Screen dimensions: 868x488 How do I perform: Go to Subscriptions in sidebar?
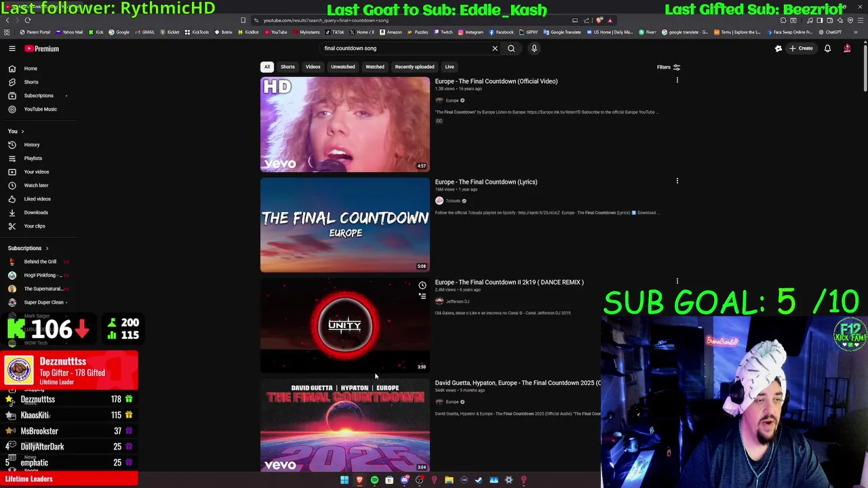pyautogui.click(x=39, y=96)
